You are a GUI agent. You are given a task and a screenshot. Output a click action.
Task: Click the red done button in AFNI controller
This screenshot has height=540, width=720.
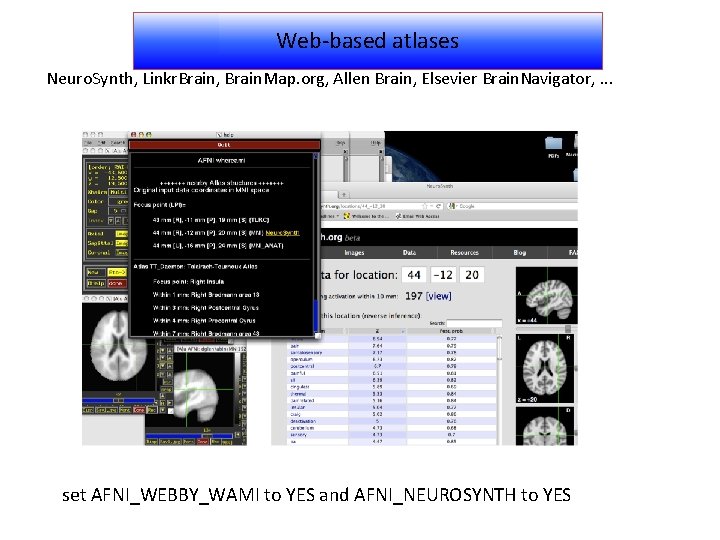[x=116, y=283]
